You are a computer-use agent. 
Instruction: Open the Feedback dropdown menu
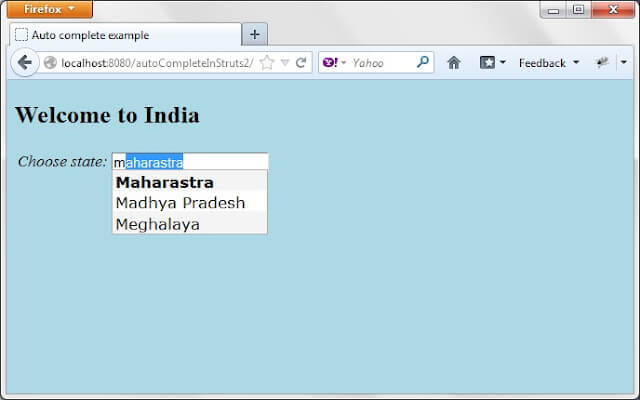point(549,63)
